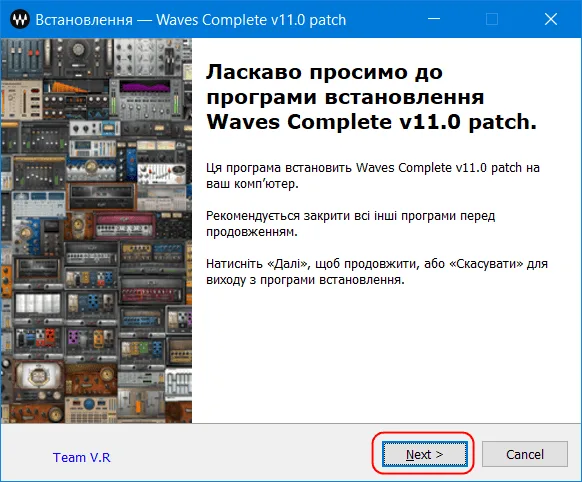Select the red stompbox pedal thumbnail

point(50,336)
